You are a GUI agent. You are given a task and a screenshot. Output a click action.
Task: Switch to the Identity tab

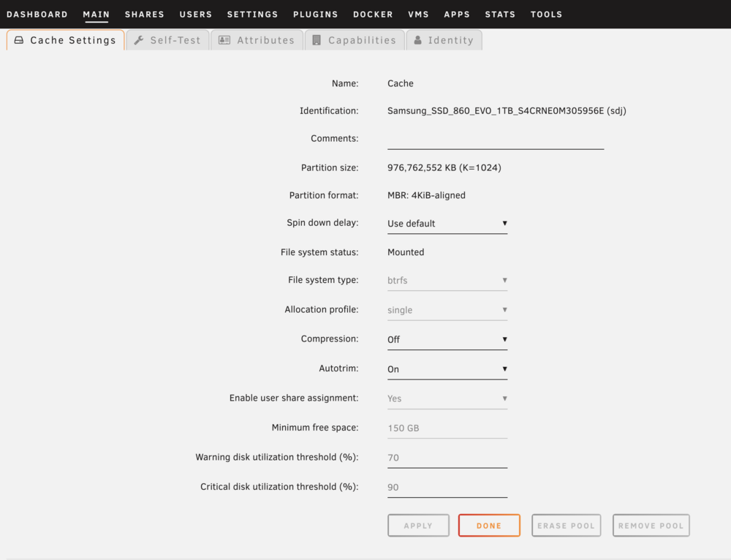coord(444,40)
